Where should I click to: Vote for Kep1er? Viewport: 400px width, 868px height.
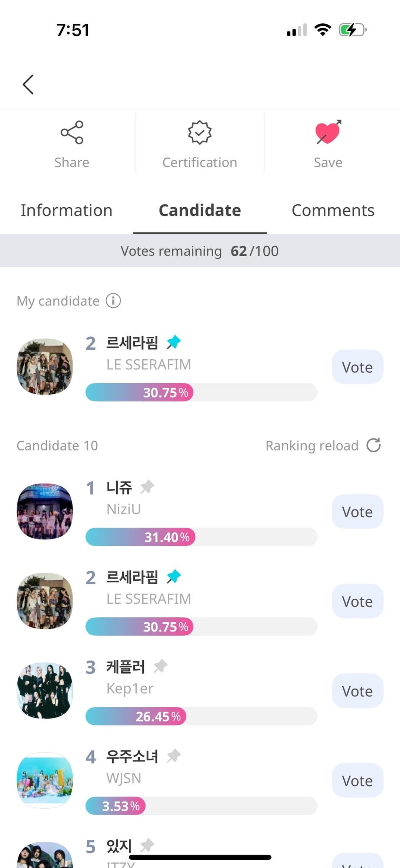tap(357, 691)
